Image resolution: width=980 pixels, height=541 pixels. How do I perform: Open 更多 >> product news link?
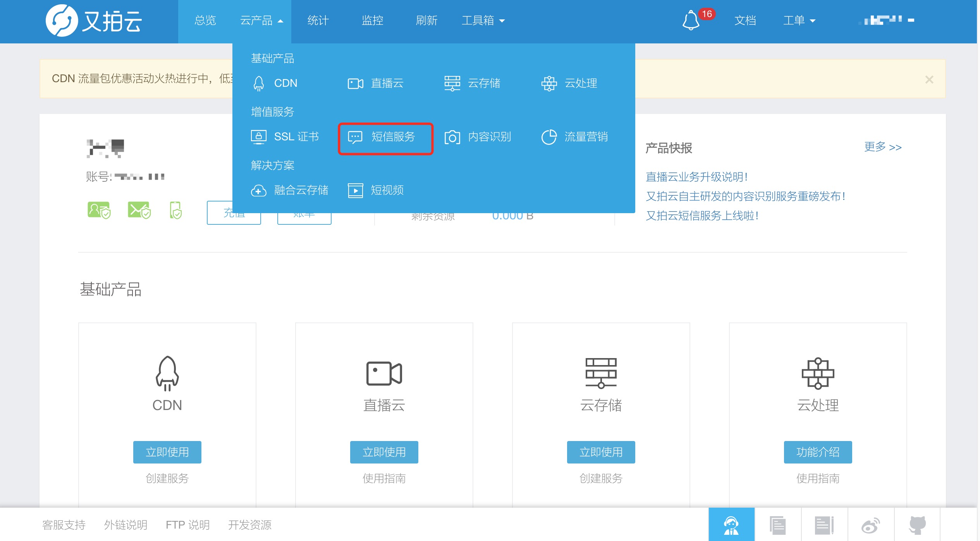pos(883,147)
